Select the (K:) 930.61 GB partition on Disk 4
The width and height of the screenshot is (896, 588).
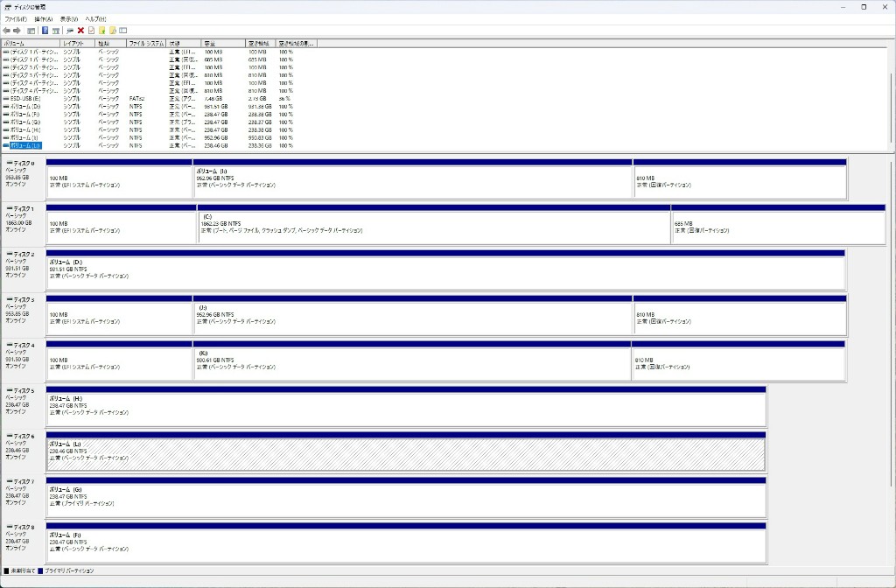tap(412, 361)
